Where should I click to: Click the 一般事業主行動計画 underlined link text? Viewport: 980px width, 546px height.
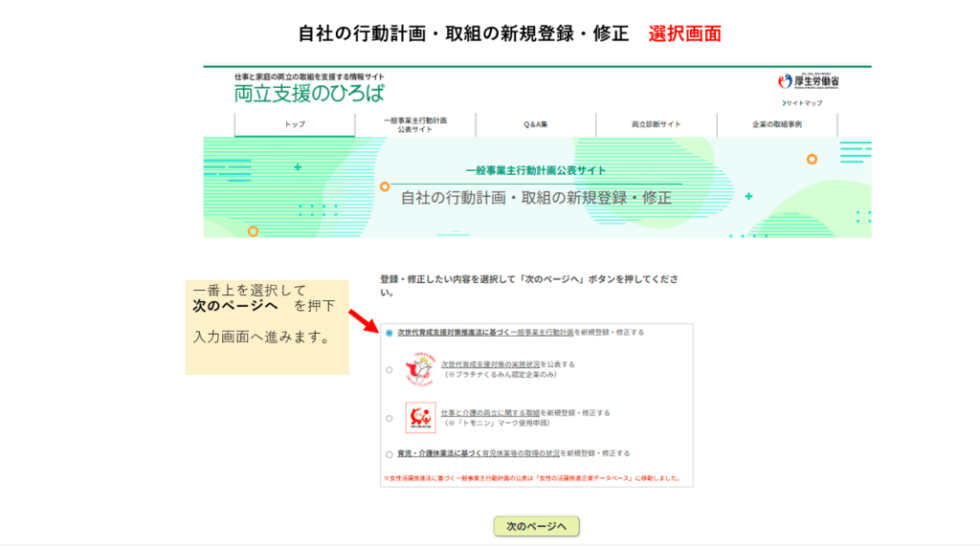coord(542,333)
